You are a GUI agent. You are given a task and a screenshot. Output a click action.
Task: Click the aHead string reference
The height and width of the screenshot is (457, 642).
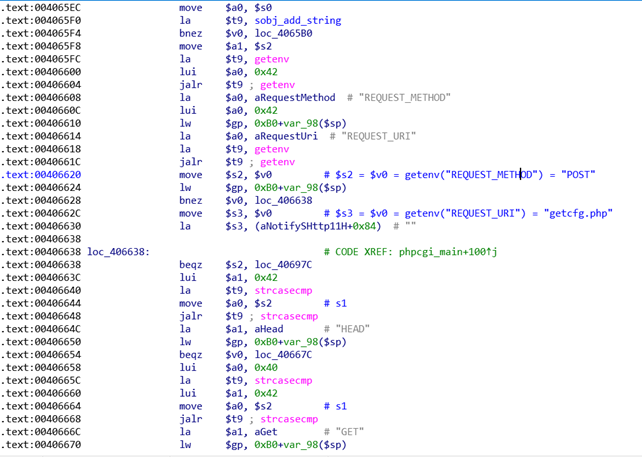point(269,329)
